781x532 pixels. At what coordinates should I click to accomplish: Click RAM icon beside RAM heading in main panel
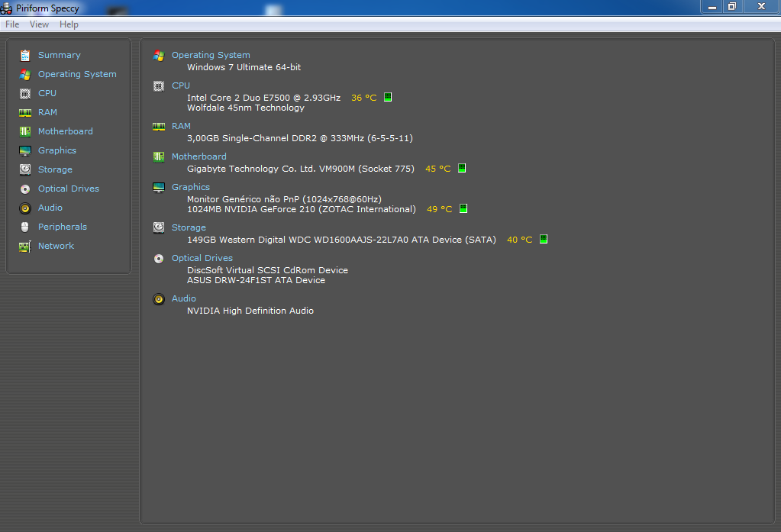tap(159, 127)
